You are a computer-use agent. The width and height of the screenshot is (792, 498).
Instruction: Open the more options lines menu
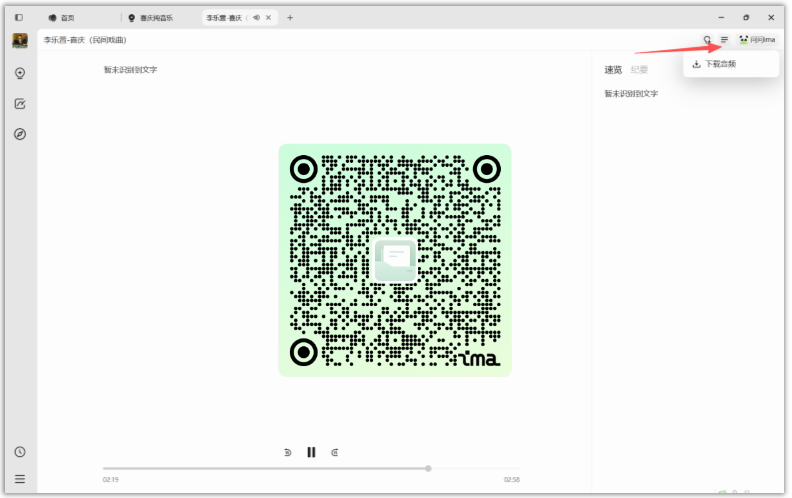point(724,39)
